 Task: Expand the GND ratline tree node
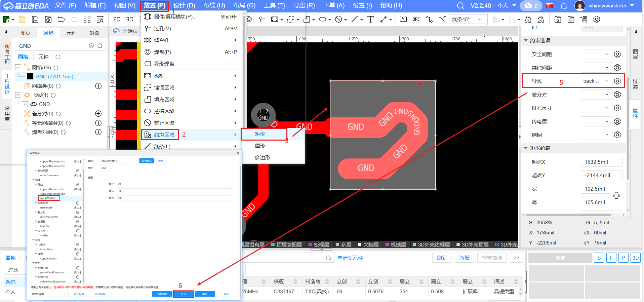[25, 104]
